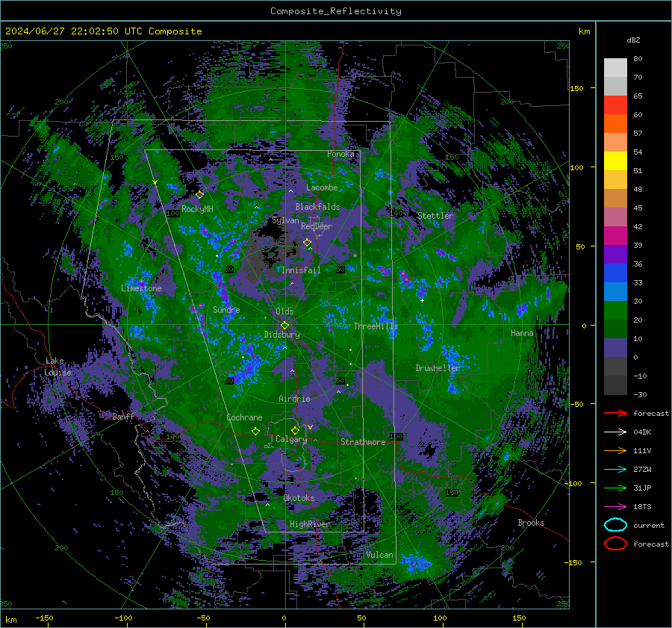
Task: Click the ThreeHills label
Action: (x=376, y=326)
